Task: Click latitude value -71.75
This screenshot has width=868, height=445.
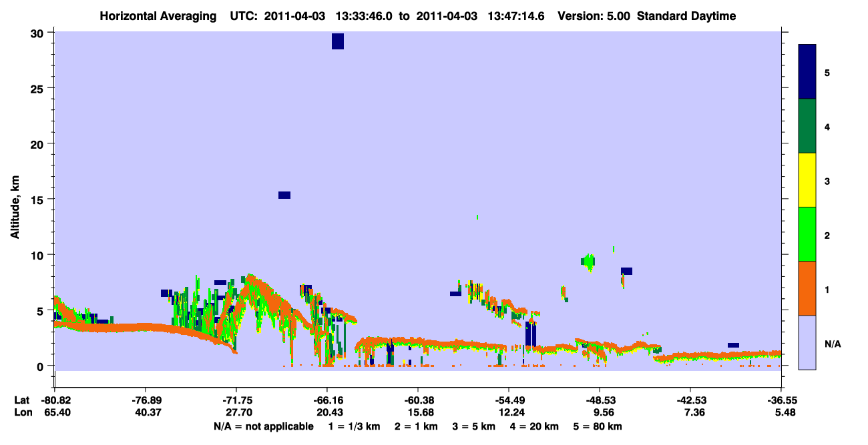Action: 236,400
